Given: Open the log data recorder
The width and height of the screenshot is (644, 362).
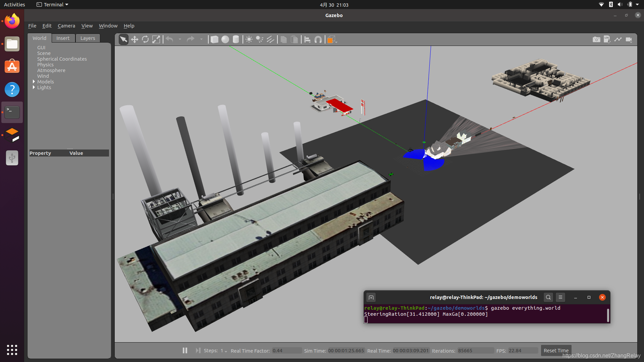Looking at the screenshot, I should [607, 40].
